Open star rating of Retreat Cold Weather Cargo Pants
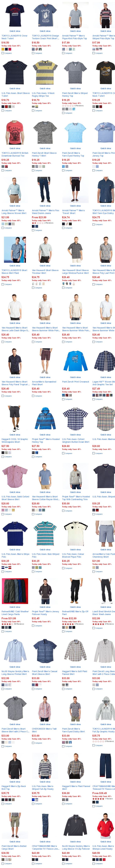Viewport: 115px width, 868px height. click(7, 624)
